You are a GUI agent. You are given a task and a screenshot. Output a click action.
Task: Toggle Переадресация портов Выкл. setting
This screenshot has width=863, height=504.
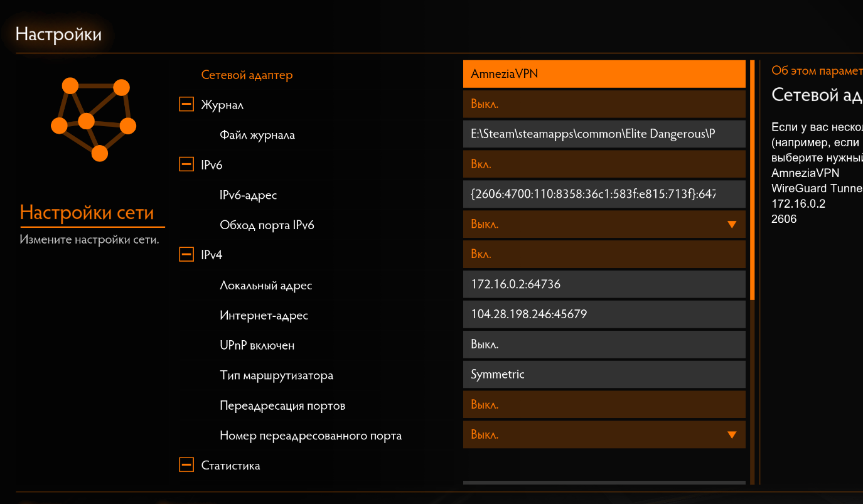pyautogui.click(x=604, y=405)
